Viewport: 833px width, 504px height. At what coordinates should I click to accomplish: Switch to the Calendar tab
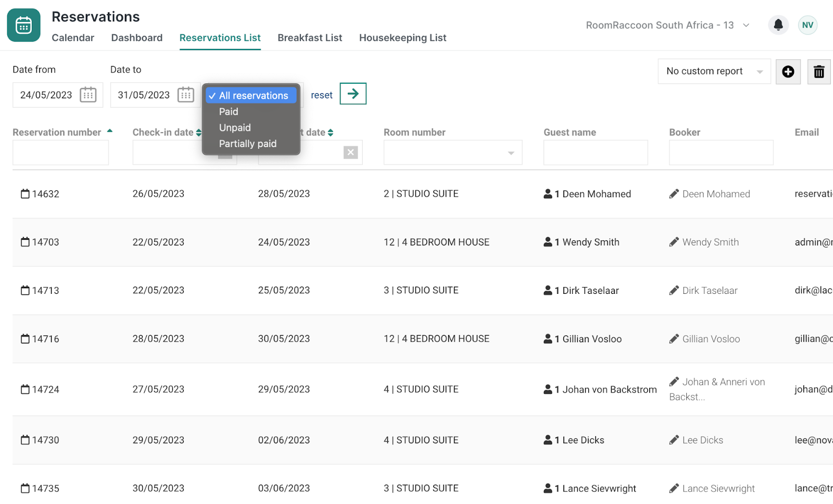click(x=73, y=38)
